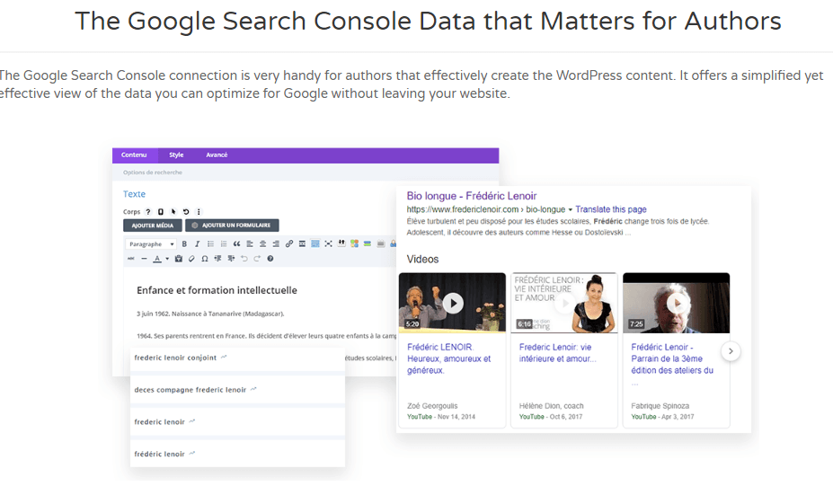Decrease paragraph indent
Image resolution: width=833 pixels, height=504 pixels.
(x=217, y=259)
